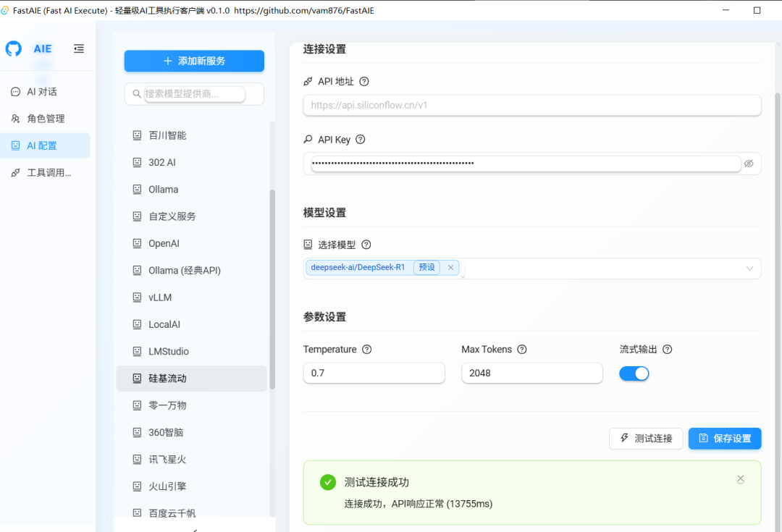Select vLLM provider
Screen dimensions: 782x532
191,297
